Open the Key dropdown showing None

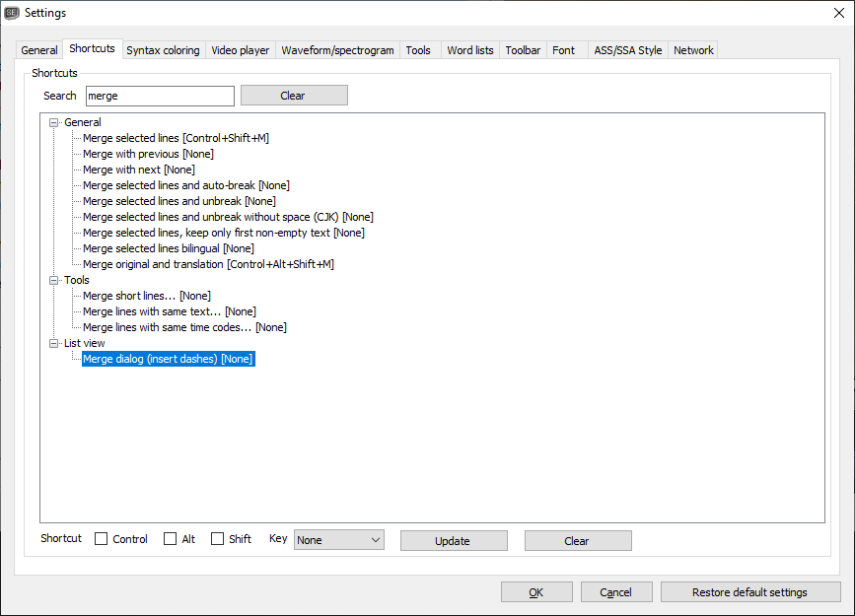[338, 540]
